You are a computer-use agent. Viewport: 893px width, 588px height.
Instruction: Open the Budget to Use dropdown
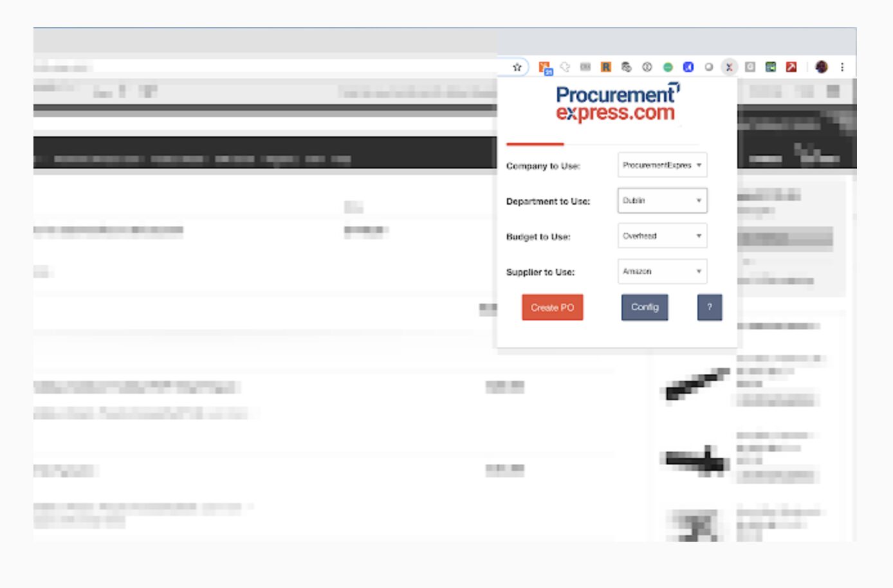(662, 236)
